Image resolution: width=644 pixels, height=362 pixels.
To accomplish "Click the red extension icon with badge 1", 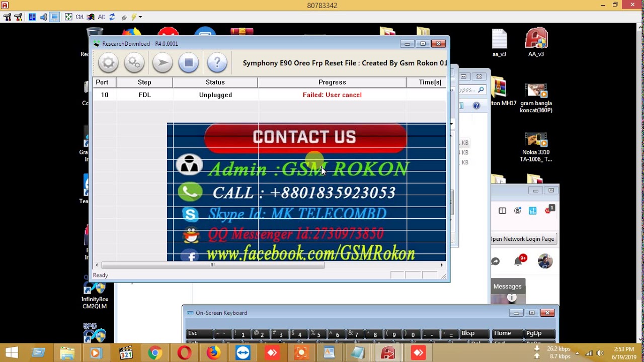I will pyautogui.click(x=549, y=210).
